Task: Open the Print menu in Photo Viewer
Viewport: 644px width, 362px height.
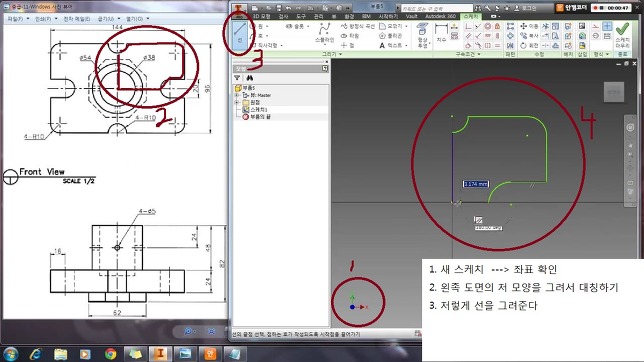Action: [x=46, y=19]
